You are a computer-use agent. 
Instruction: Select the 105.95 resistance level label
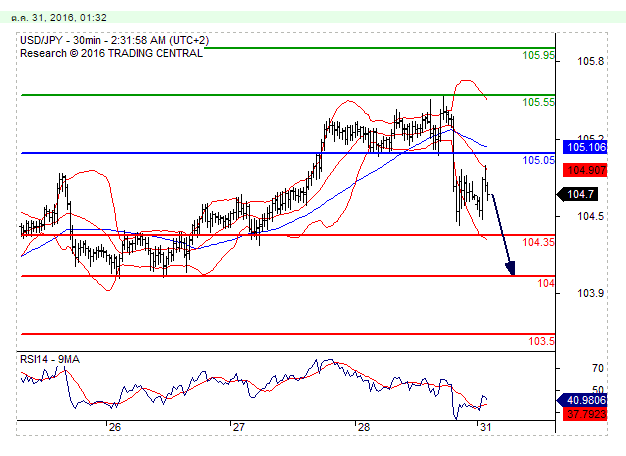click(x=538, y=56)
